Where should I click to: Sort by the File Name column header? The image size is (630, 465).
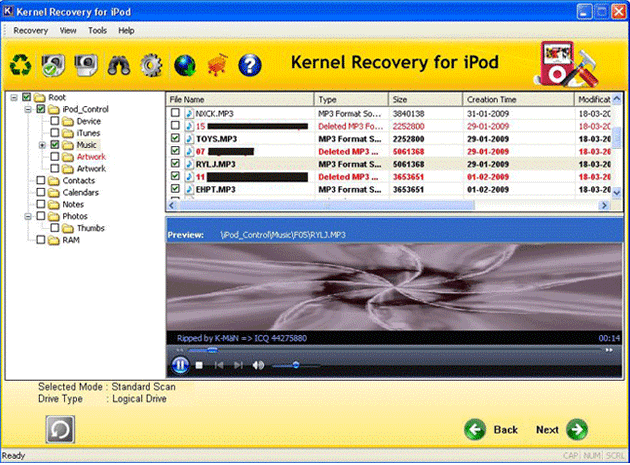click(240, 99)
